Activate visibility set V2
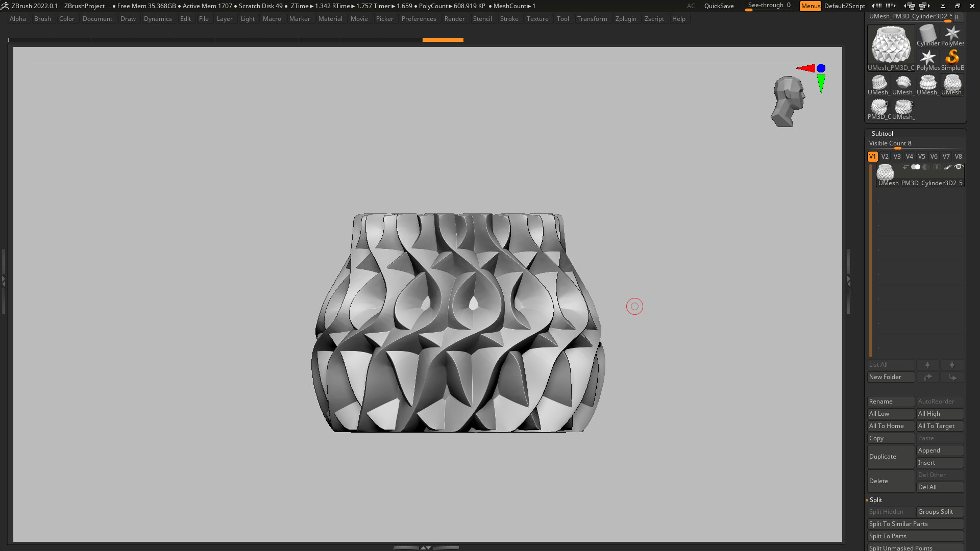This screenshot has height=551, width=980. [885, 157]
